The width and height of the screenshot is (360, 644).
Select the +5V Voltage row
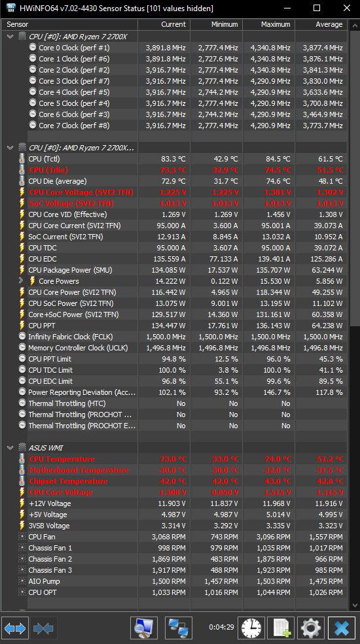183,514
